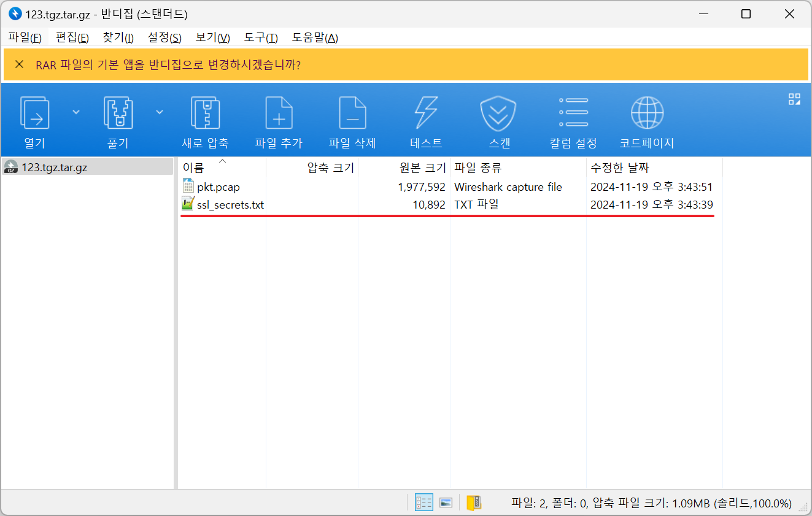
Task: Click the RAR default app prompt text
Action: click(168, 65)
